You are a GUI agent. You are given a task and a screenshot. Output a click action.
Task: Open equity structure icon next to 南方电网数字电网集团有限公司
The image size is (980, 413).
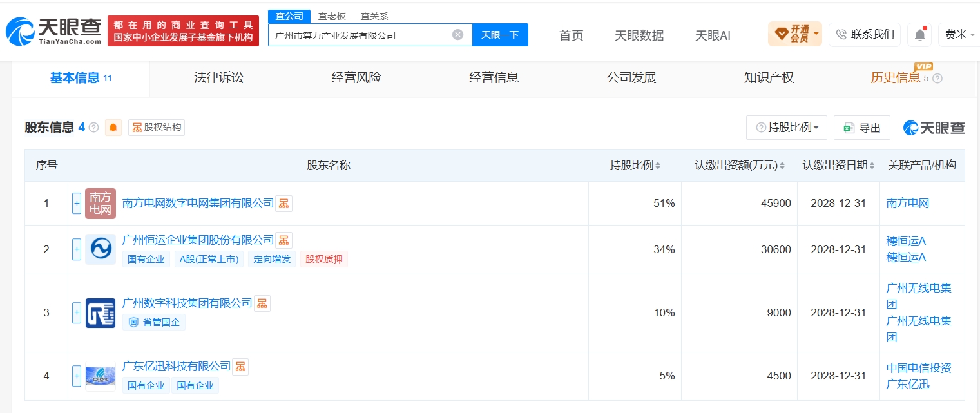click(x=283, y=204)
